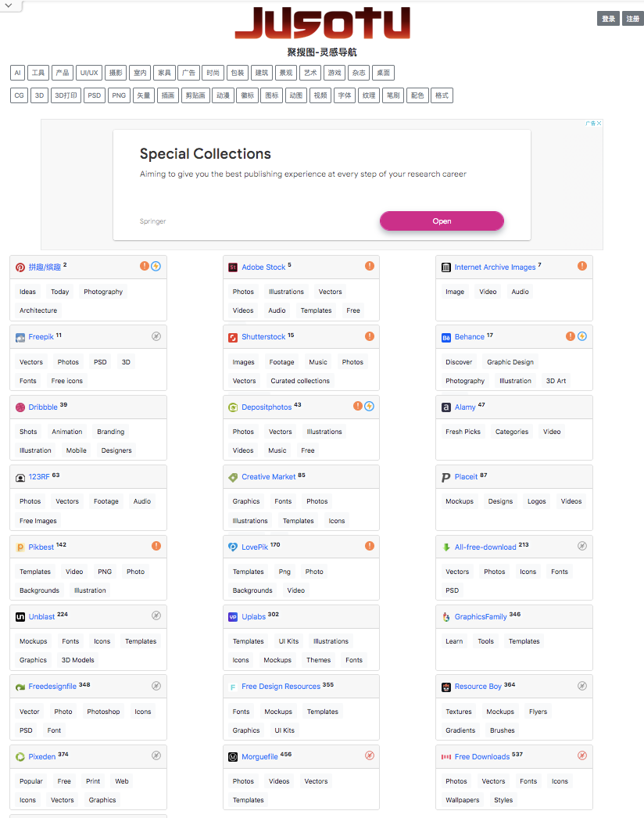Click the grey crossed-circle icon on Freepik card
The width and height of the screenshot is (644, 818).
point(156,336)
